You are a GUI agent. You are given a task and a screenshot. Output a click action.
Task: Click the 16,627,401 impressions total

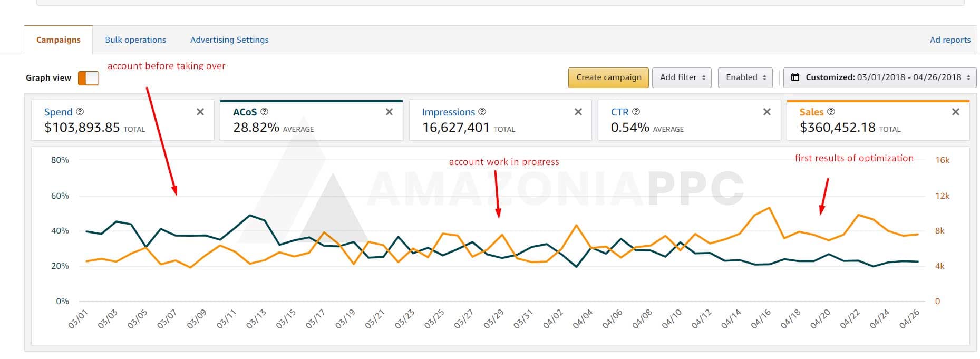point(456,128)
